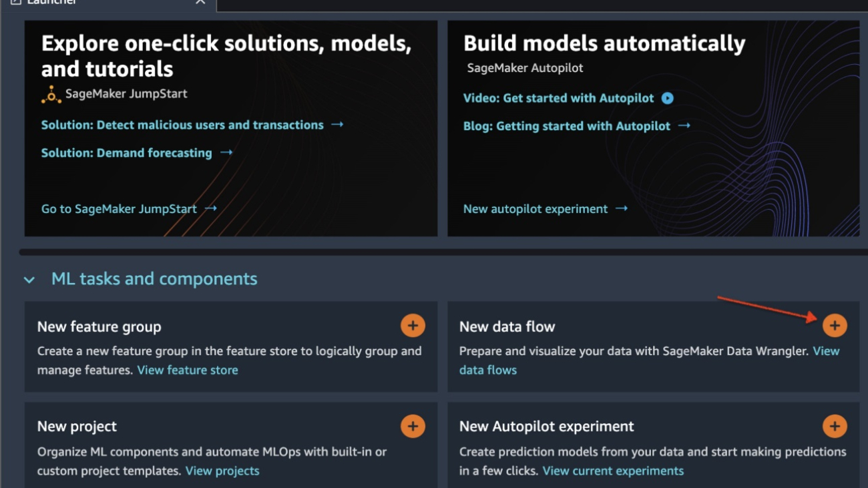The image size is (868, 488).
Task: Open Video: Get started with Autopilot
Action: tap(559, 98)
